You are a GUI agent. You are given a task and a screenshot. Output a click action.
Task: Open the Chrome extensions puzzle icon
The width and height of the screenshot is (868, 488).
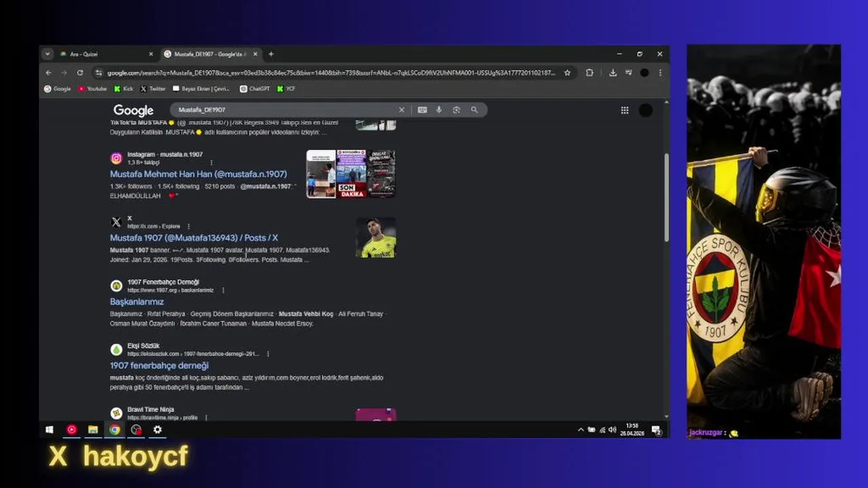pyautogui.click(x=589, y=73)
